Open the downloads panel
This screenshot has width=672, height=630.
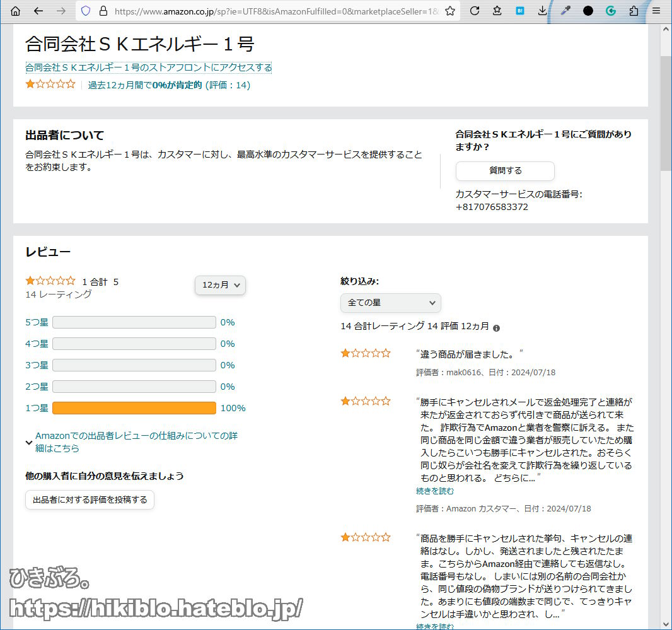click(x=543, y=11)
